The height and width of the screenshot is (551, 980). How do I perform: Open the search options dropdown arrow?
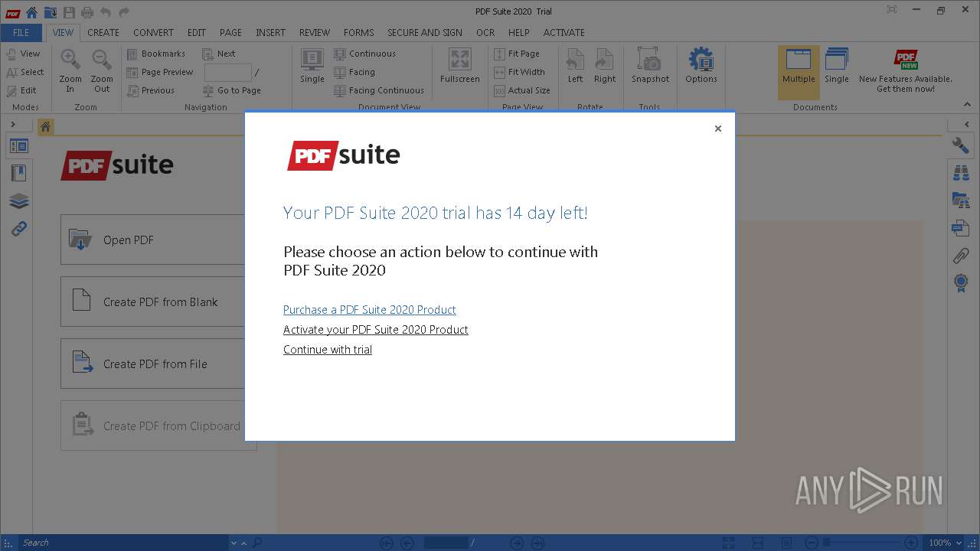(x=234, y=543)
